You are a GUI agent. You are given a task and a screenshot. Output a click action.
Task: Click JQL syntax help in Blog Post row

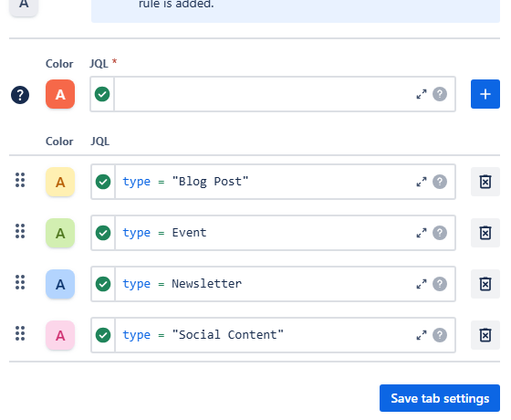[x=440, y=182]
